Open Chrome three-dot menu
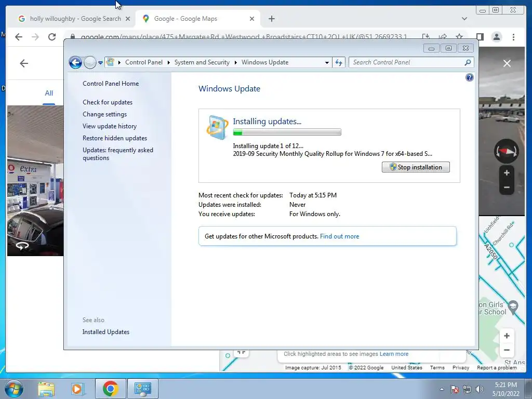 513,37
